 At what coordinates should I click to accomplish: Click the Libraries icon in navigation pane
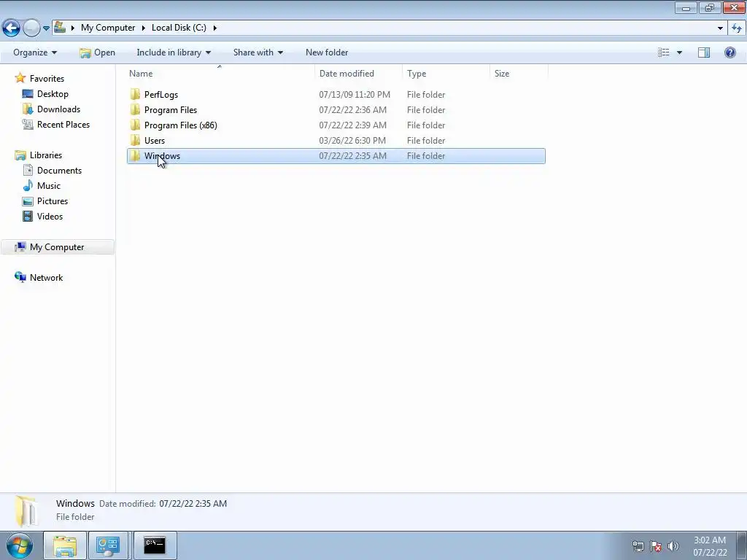click(20, 155)
